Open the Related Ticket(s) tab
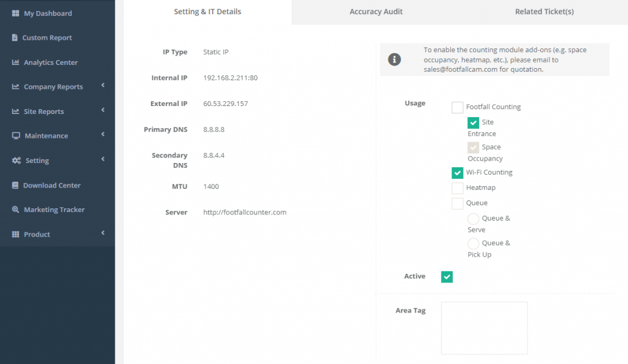 544,11
